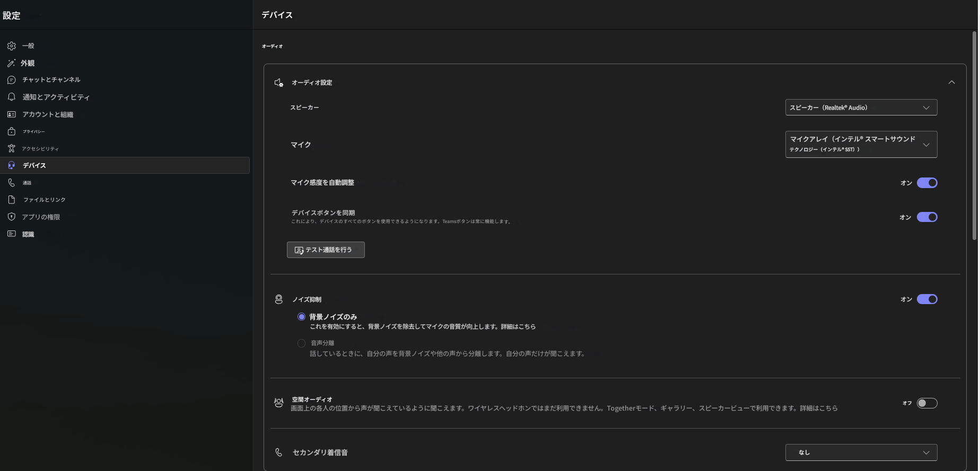This screenshot has height=471, width=980.
Task: Go to 外観 settings
Action: click(125, 63)
